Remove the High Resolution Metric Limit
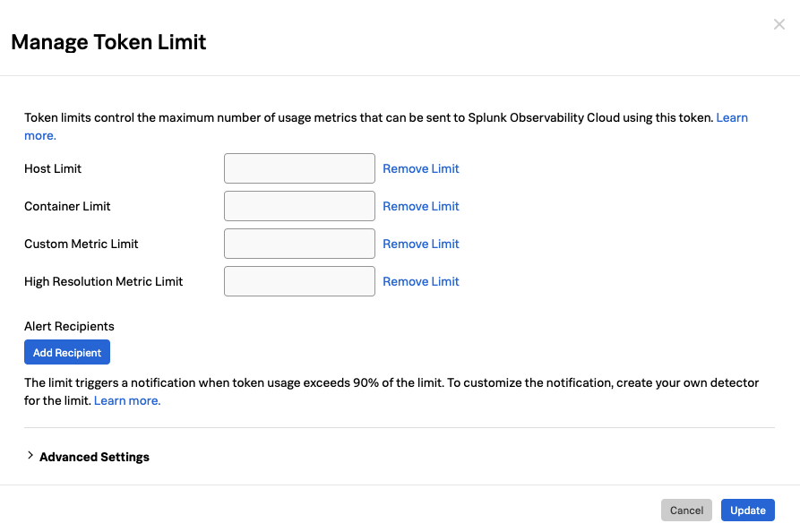 coord(420,281)
